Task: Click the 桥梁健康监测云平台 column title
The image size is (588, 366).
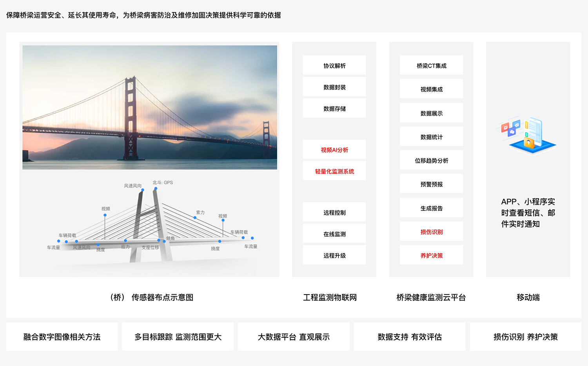Action: click(431, 297)
